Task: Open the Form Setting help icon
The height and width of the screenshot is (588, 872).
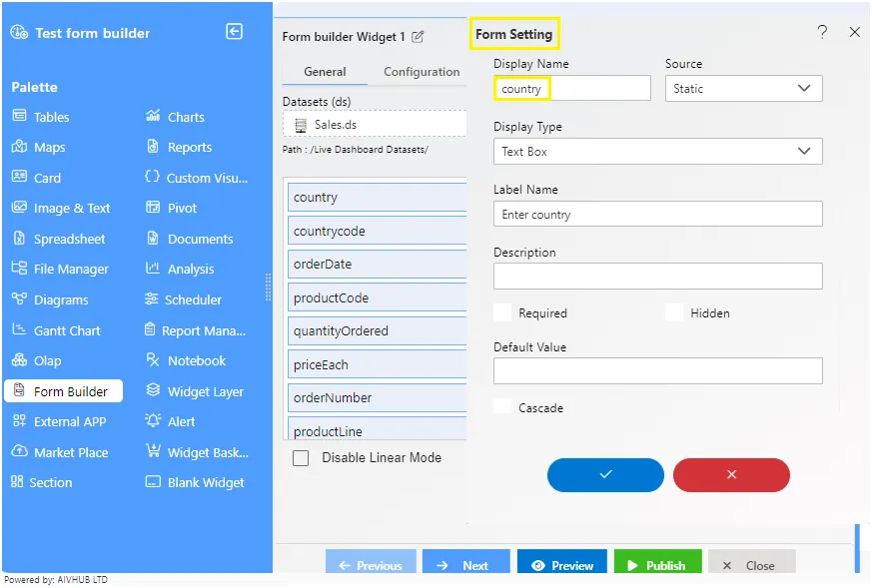Action: [x=822, y=32]
